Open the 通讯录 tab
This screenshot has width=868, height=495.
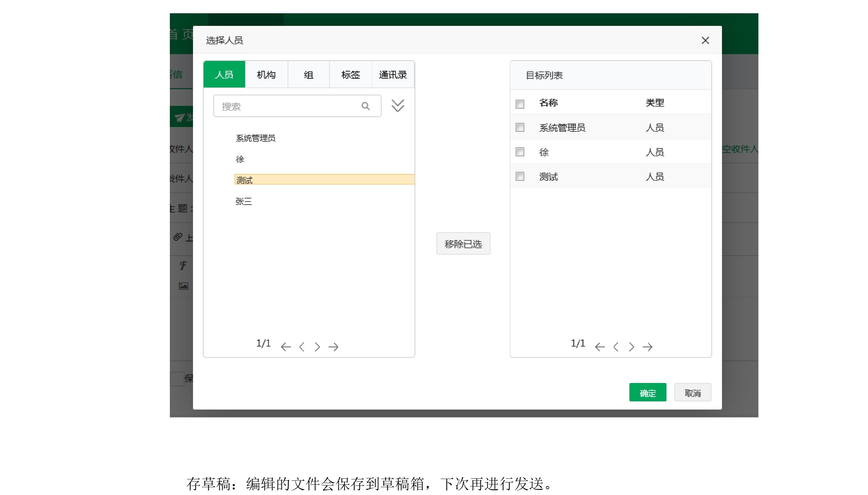coord(393,75)
